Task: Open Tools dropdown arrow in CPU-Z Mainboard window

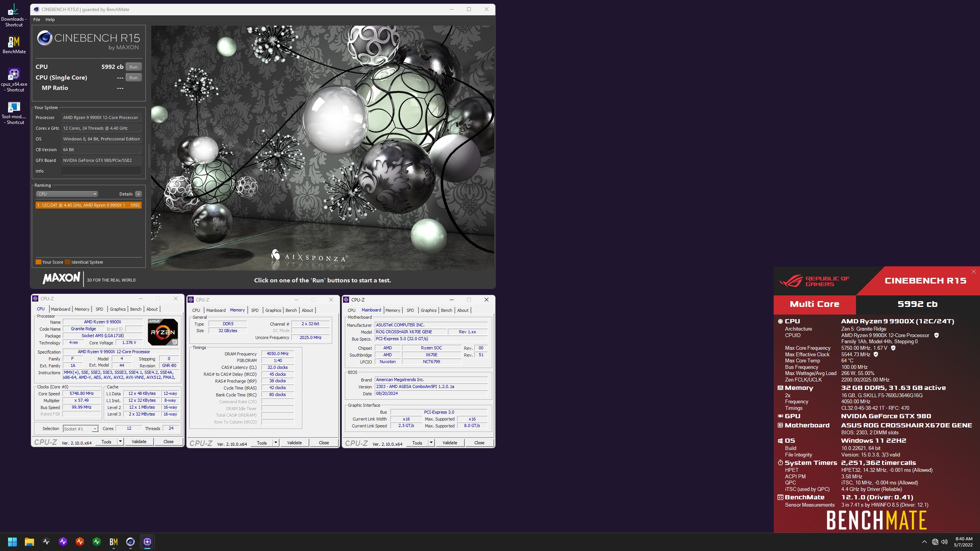Action: (x=431, y=443)
